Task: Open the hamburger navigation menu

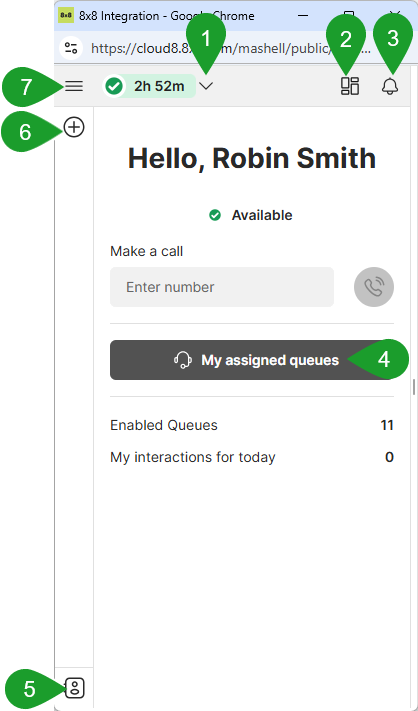Action: [x=74, y=86]
